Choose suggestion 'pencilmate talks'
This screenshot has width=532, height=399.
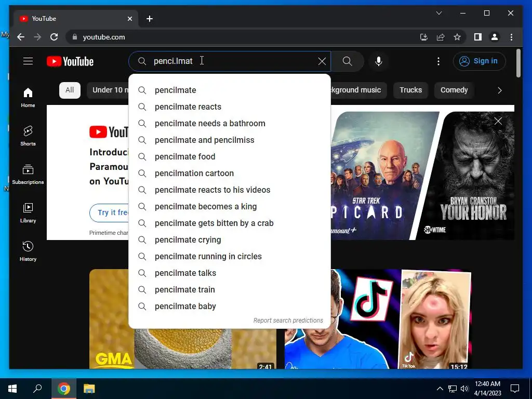pos(230,273)
